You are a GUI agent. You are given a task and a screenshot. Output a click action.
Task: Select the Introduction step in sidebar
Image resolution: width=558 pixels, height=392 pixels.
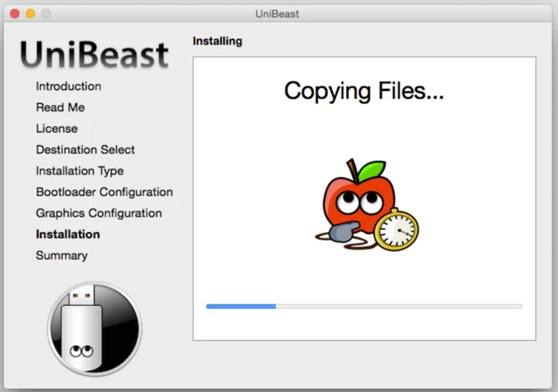point(69,86)
